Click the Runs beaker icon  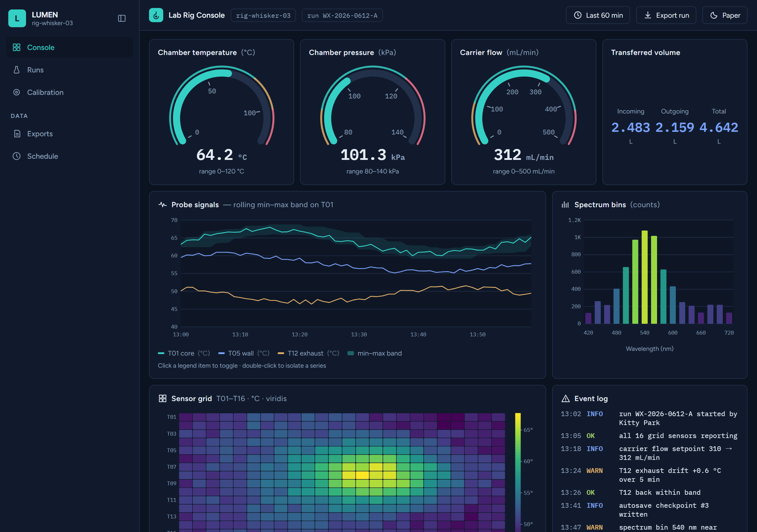pos(17,70)
